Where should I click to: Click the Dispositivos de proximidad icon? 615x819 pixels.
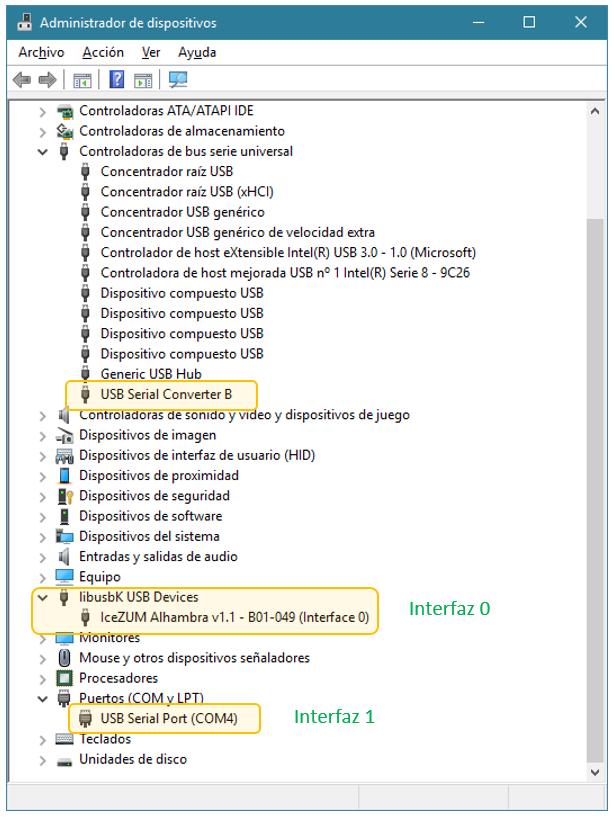point(64,476)
